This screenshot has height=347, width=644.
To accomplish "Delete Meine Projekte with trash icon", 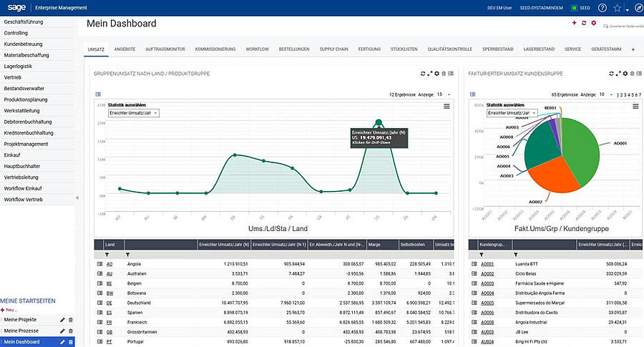I will pyautogui.click(x=71, y=320).
